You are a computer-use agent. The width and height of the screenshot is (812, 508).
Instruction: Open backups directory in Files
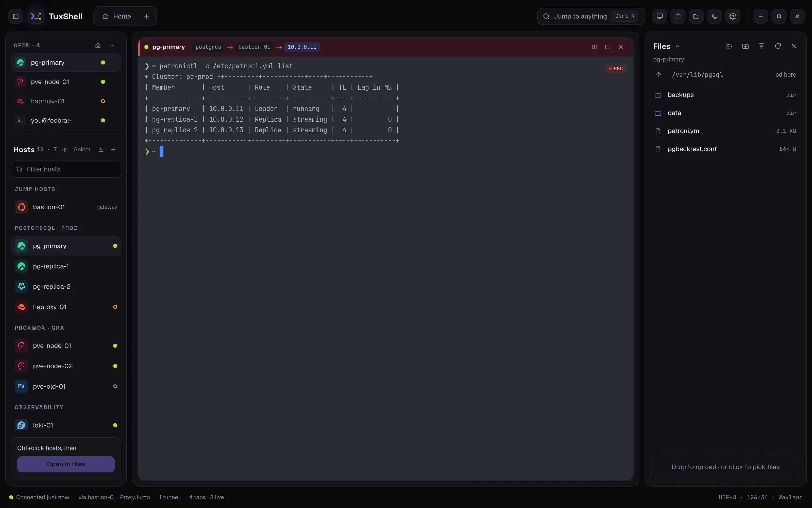click(x=725, y=95)
